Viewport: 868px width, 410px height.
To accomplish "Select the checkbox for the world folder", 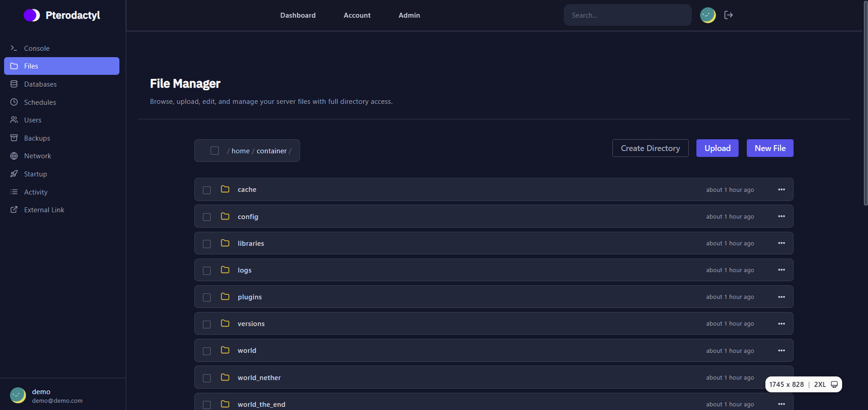I will pos(207,351).
